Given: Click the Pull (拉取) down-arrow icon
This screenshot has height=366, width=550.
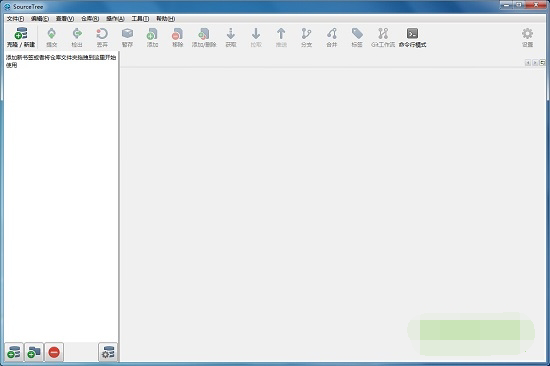Looking at the screenshot, I should 256,34.
